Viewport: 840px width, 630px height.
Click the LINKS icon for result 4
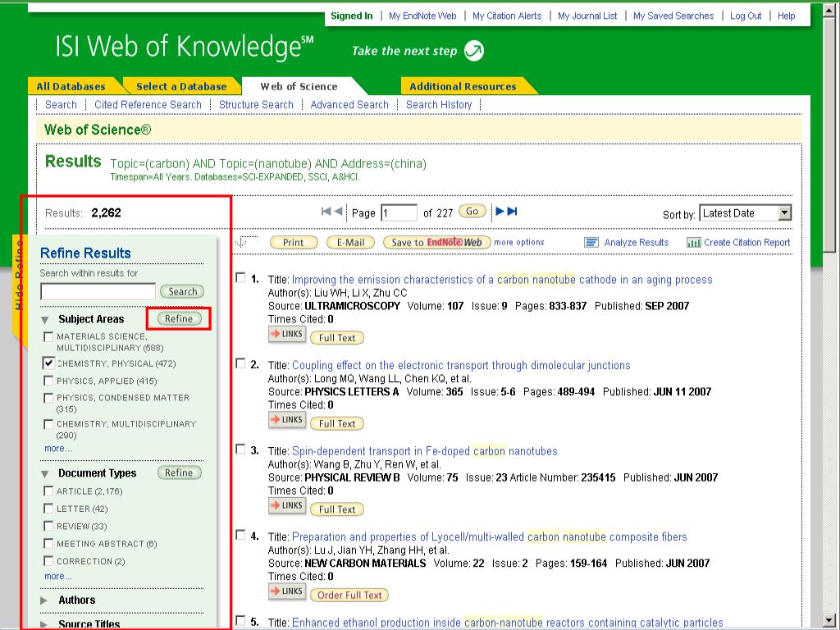point(287,591)
